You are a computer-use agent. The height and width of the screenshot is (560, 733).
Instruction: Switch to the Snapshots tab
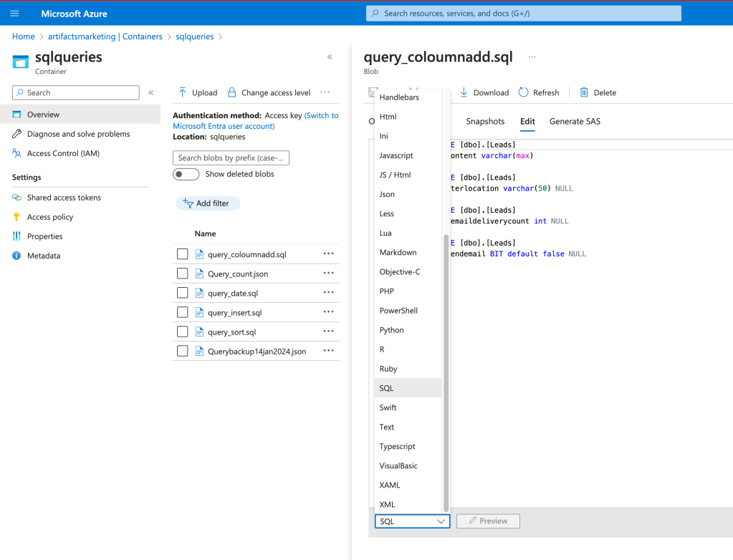[x=485, y=121]
